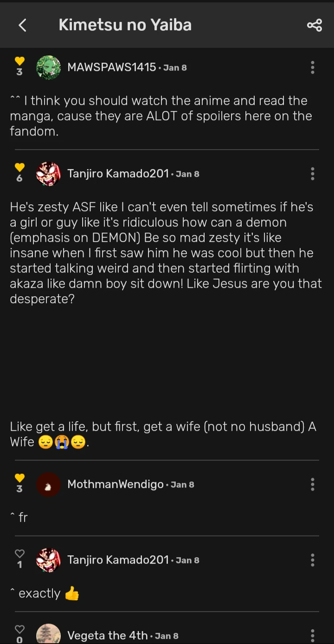Tap MothmanWendigo's dark red avatar
The width and height of the screenshot is (334, 644).
(x=48, y=484)
